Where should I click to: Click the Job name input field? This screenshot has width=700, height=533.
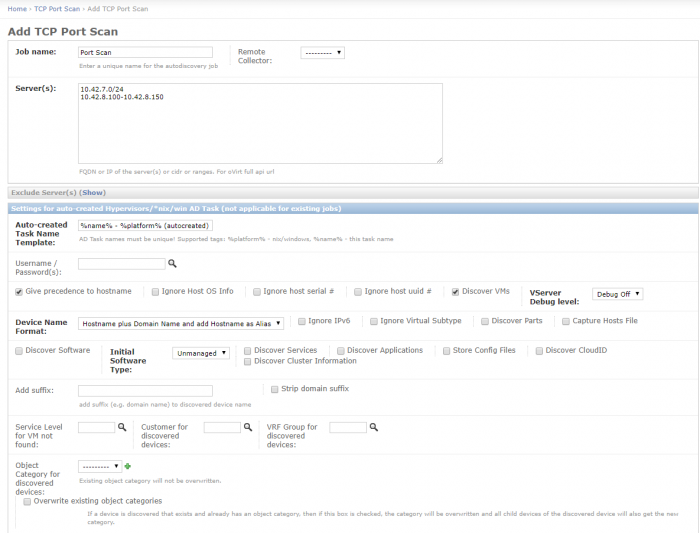point(146,52)
